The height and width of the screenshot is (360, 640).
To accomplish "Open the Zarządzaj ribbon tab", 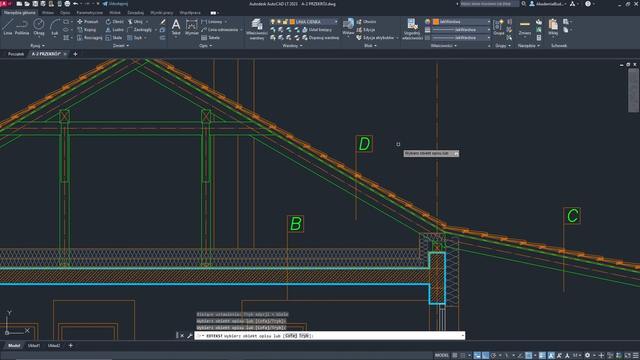I will [136, 13].
